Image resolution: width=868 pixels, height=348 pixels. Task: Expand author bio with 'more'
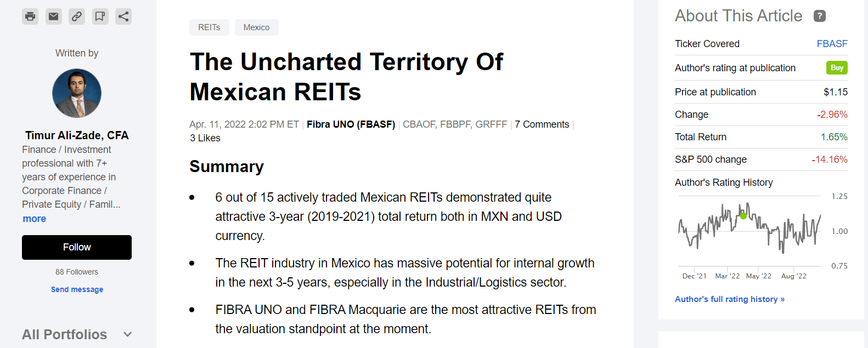point(34,219)
